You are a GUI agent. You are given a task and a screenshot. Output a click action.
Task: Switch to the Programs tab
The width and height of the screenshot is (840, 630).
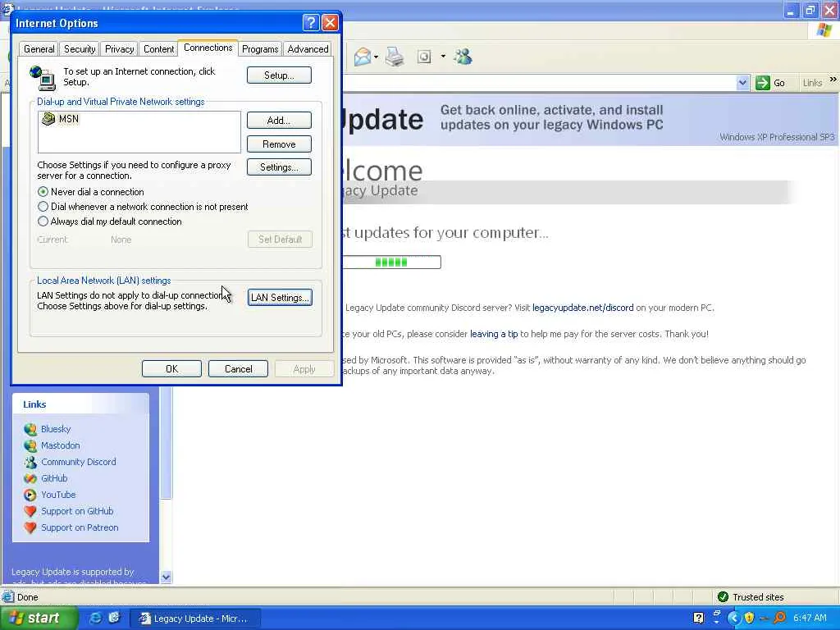point(260,49)
